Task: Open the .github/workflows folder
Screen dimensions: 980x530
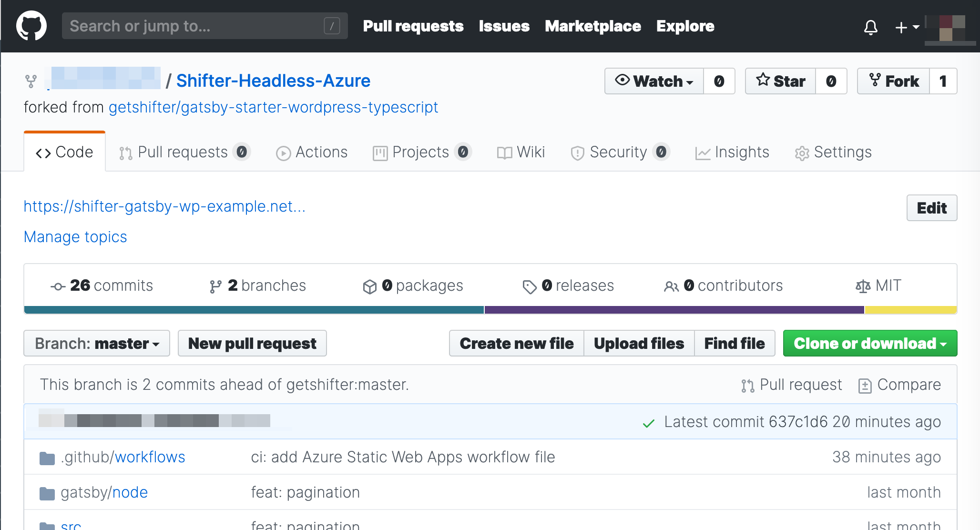Action: pos(122,457)
